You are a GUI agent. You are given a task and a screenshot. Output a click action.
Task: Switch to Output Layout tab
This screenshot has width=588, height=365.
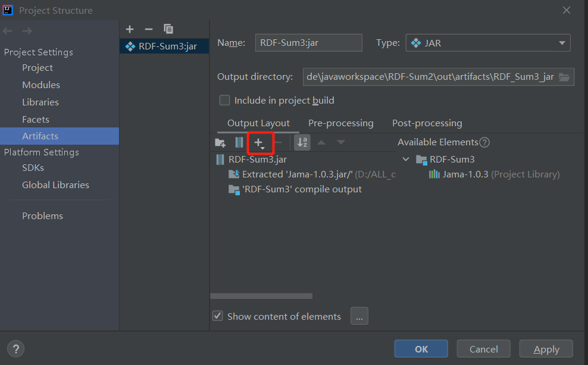point(258,123)
